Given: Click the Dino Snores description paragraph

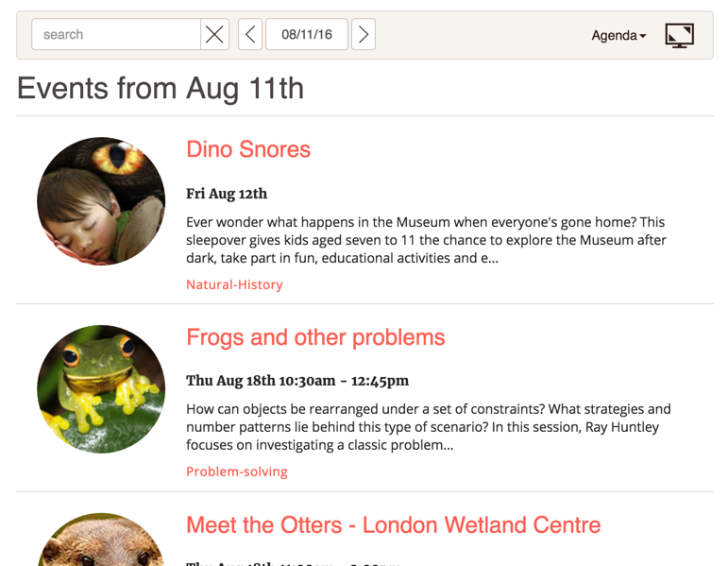Looking at the screenshot, I should click(x=426, y=240).
